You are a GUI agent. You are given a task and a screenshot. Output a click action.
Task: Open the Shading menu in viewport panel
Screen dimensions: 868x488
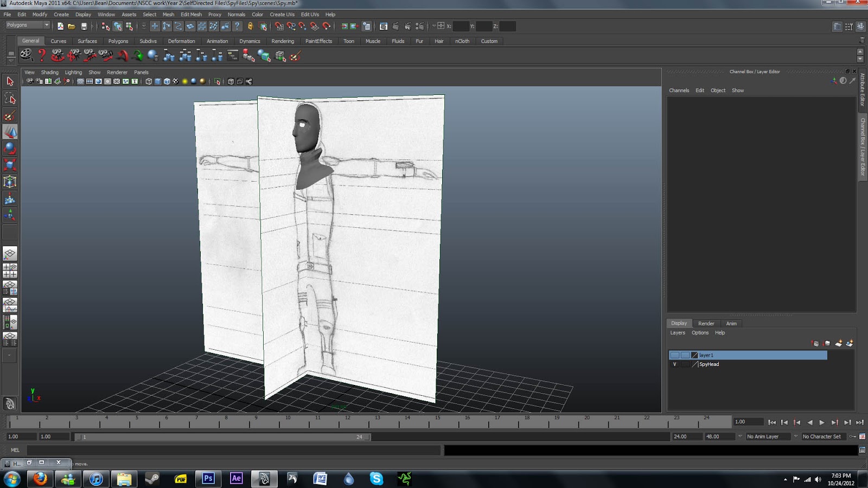49,72
